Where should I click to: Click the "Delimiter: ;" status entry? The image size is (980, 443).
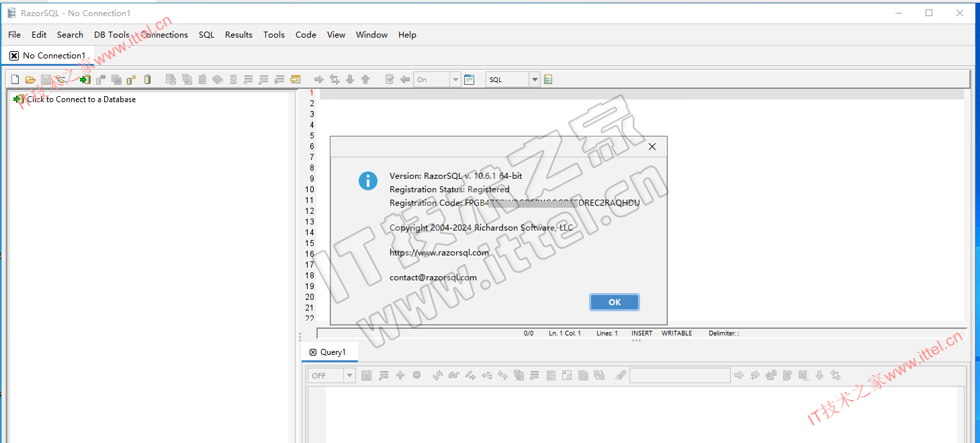[723, 333]
